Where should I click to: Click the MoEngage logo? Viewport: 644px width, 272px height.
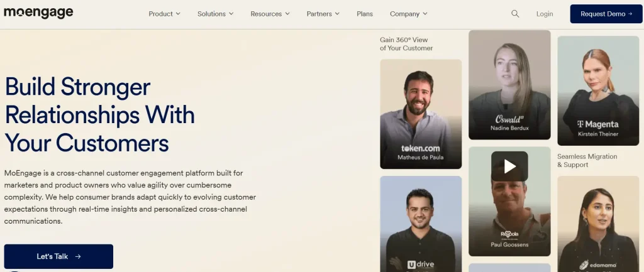[x=38, y=13]
